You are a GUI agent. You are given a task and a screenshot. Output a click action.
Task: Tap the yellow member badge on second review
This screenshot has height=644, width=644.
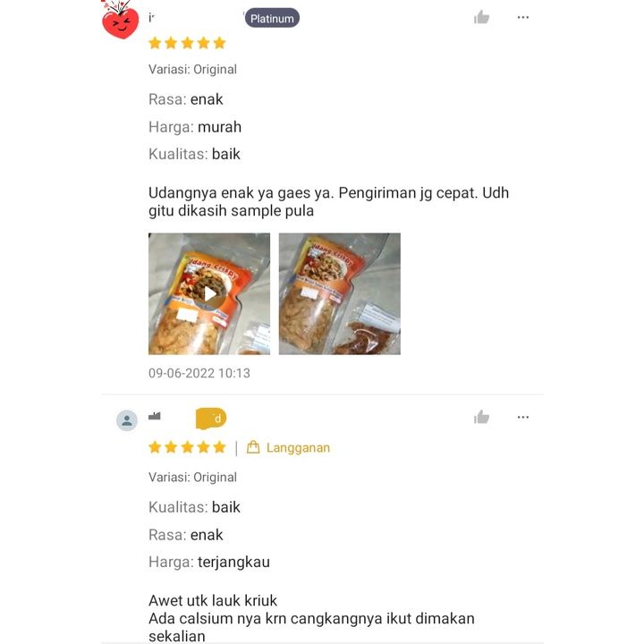pyautogui.click(x=211, y=419)
